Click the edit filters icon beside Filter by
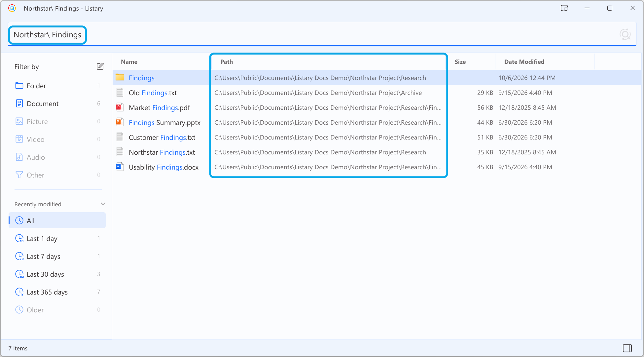The height and width of the screenshot is (357, 644). (100, 66)
